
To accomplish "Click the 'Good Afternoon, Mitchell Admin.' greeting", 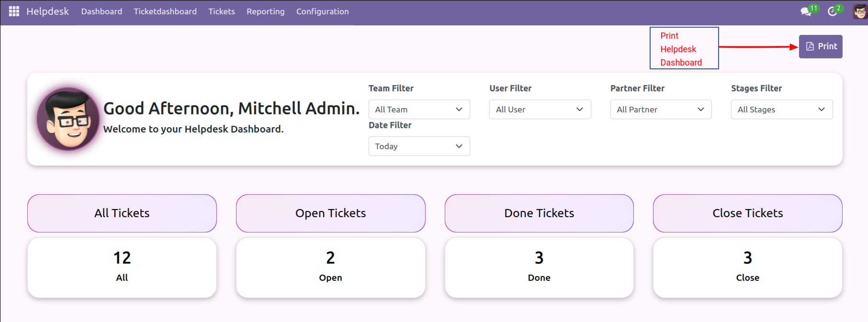I will pyautogui.click(x=231, y=109).
